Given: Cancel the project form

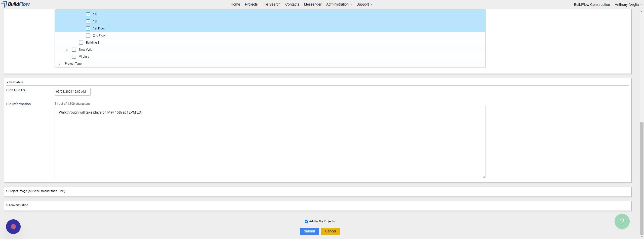Looking at the screenshot, I should (x=330, y=231).
